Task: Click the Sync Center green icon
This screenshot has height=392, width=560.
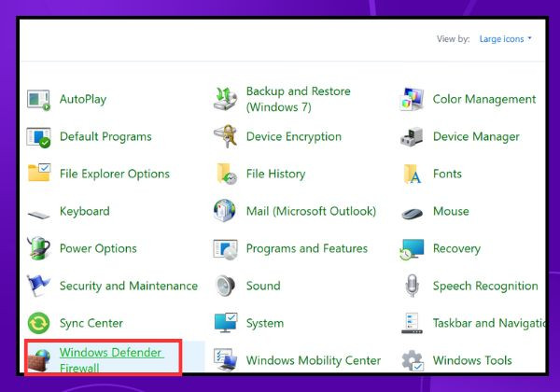Action: pyautogui.click(x=38, y=323)
